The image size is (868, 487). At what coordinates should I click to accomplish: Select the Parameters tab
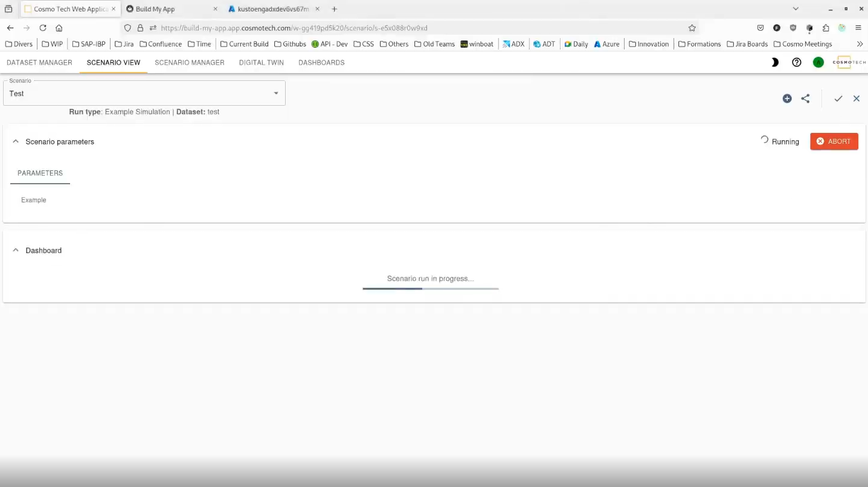pos(40,173)
